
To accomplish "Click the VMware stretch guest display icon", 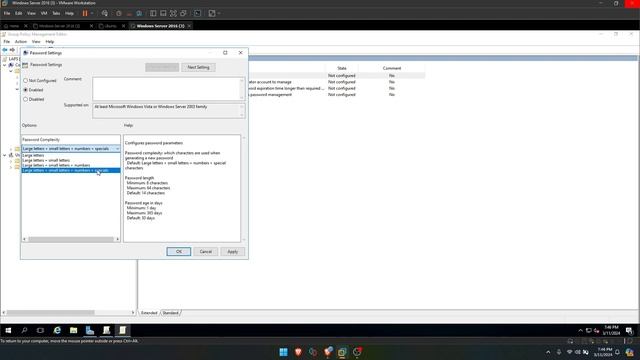I will (212, 13).
